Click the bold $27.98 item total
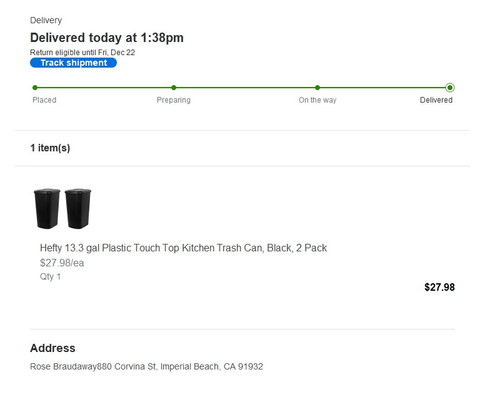 (x=439, y=287)
